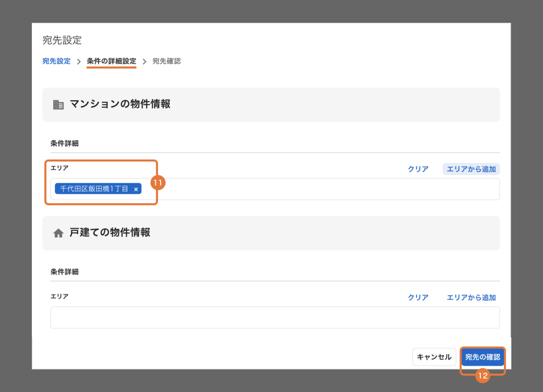Click the エリア label in the detached house section
This screenshot has width=543, height=392.
point(59,296)
